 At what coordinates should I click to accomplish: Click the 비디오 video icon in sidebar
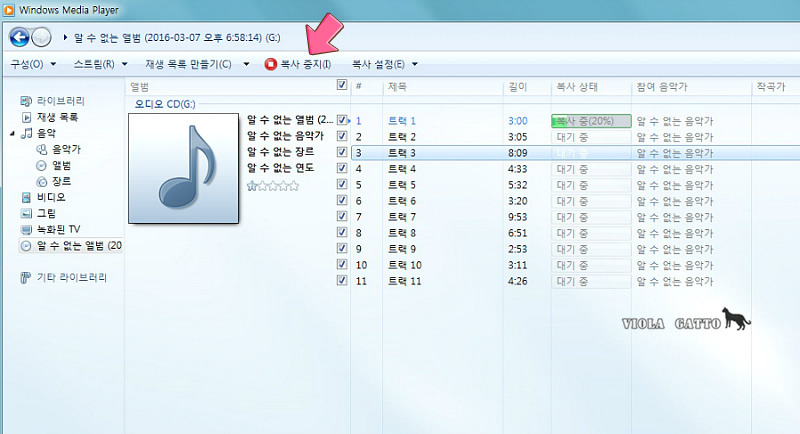click(26, 197)
